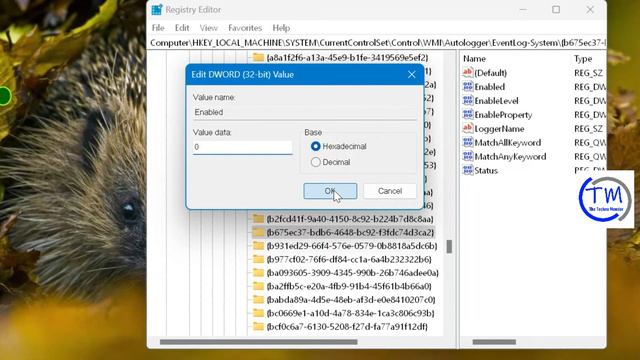Click the MatchAnyKeyword QWORD value icon
The width and height of the screenshot is (640, 360).
point(467,156)
